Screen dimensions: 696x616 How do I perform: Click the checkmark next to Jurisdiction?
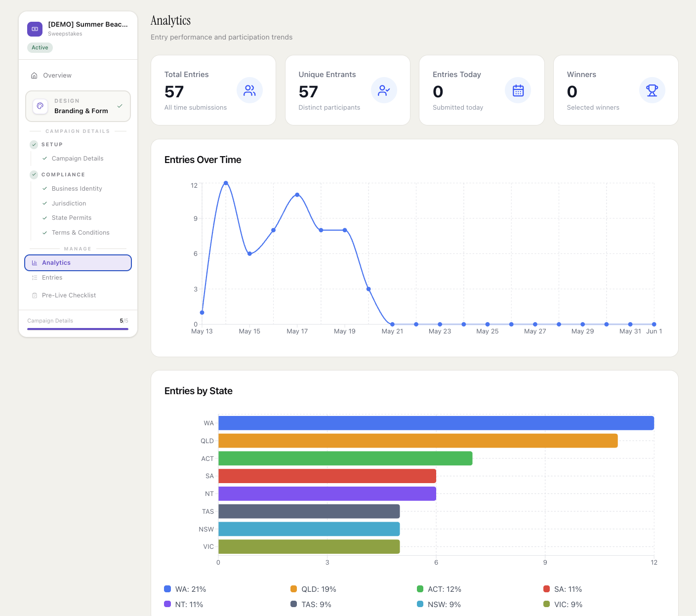point(45,204)
